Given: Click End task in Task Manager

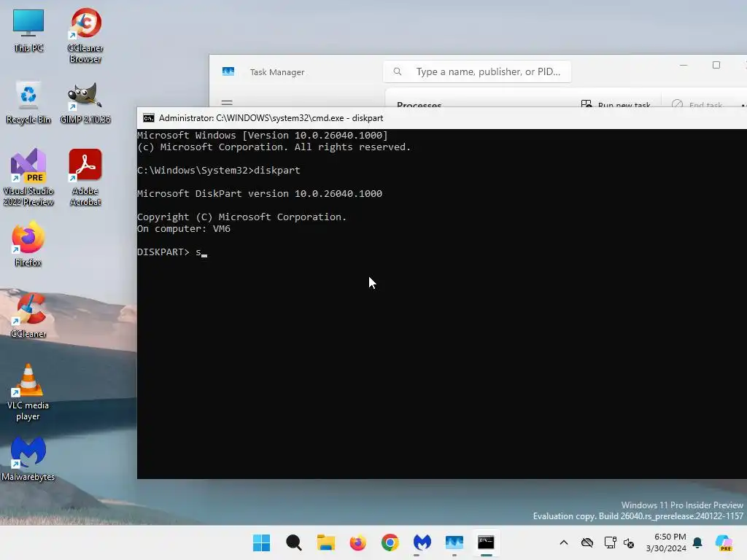Looking at the screenshot, I should [697, 104].
